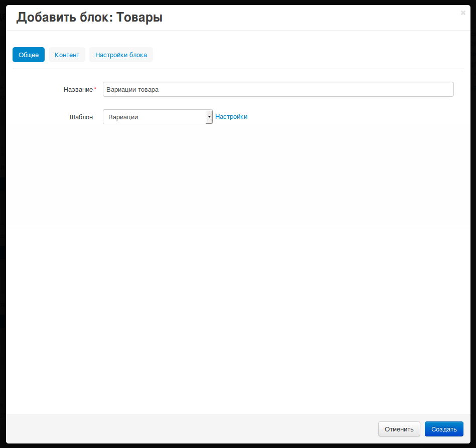Open the Настройки link beside the template
476x448 pixels.
(231, 117)
